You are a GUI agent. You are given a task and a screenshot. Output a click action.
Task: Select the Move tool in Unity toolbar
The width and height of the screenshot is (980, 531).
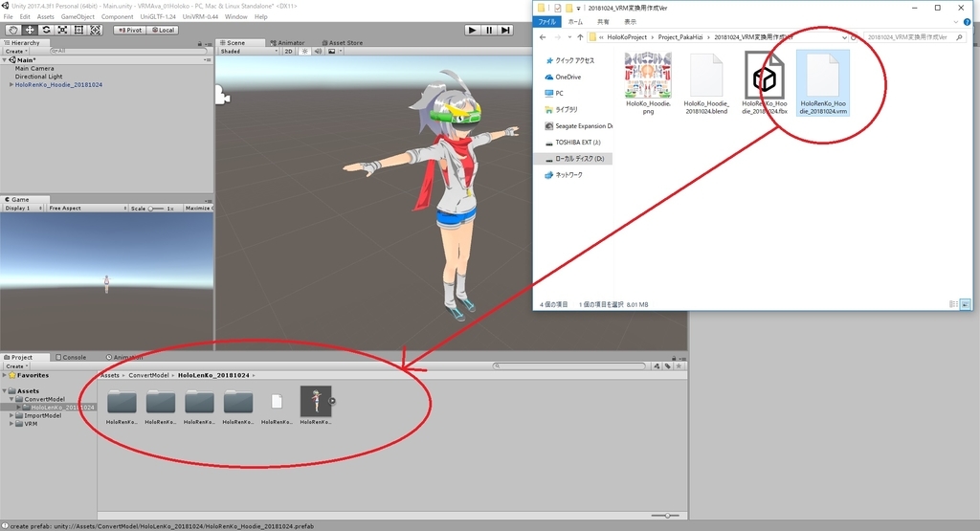pos(30,30)
